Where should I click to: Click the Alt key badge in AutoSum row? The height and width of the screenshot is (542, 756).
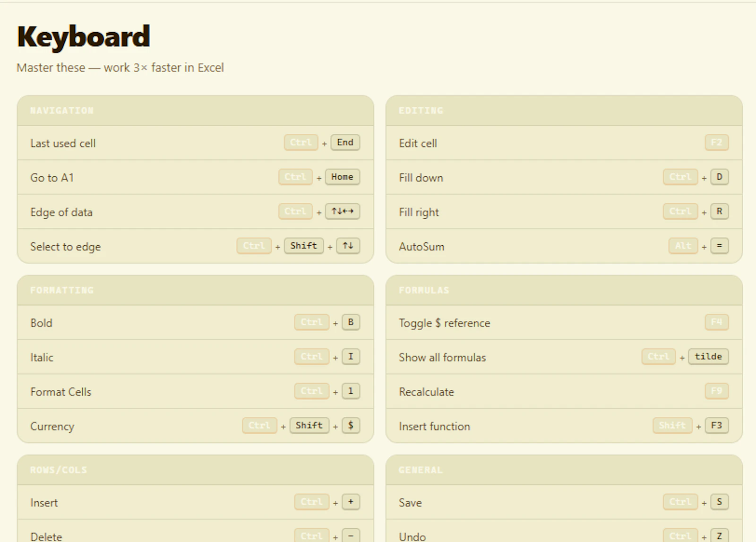pos(683,246)
